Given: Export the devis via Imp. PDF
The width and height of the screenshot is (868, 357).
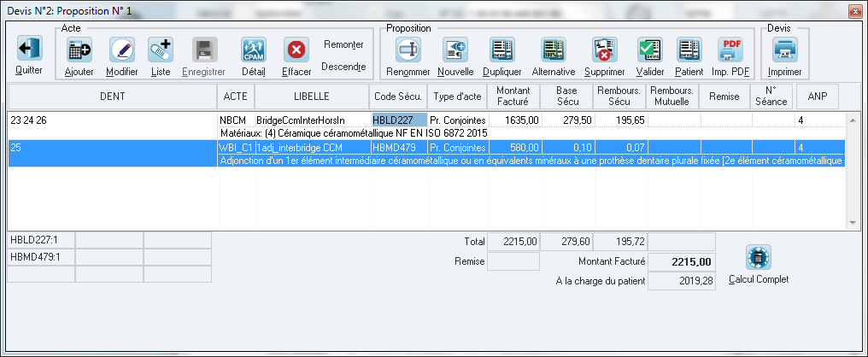Looking at the screenshot, I should [x=730, y=50].
